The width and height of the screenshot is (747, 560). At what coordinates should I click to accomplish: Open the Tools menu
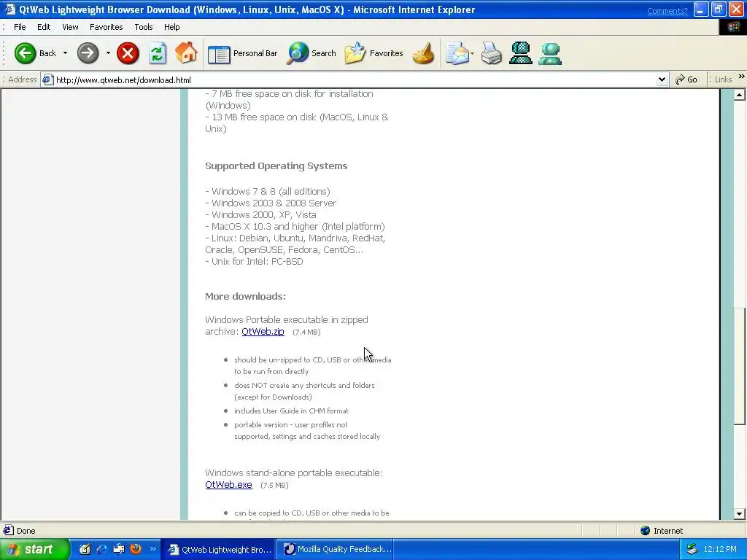coord(144,27)
